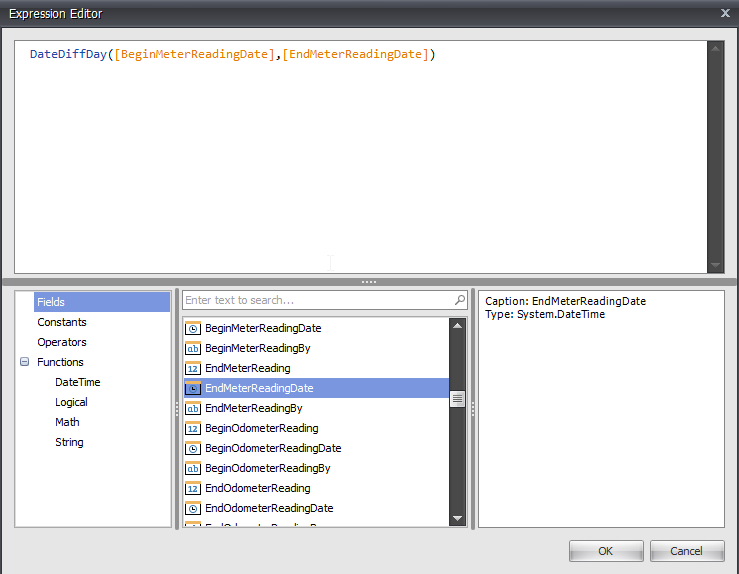Click the Caption: EndMeterReadingDate description line
The width and height of the screenshot is (739, 574).
(565, 301)
